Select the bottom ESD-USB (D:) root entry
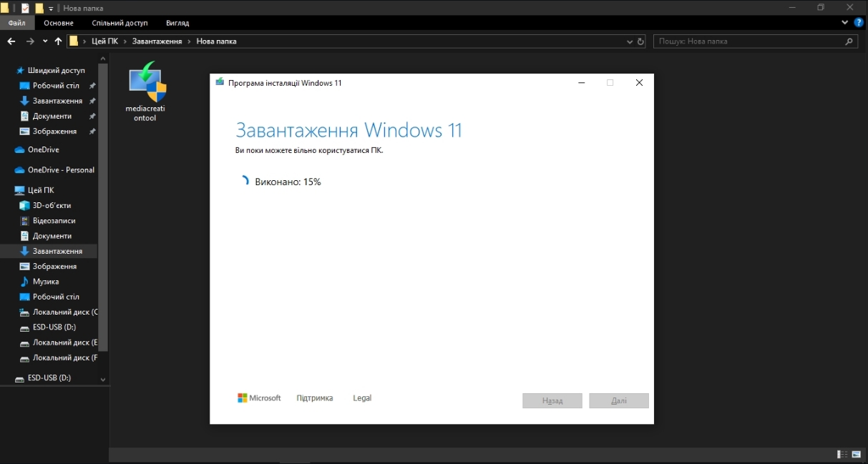 click(49, 377)
